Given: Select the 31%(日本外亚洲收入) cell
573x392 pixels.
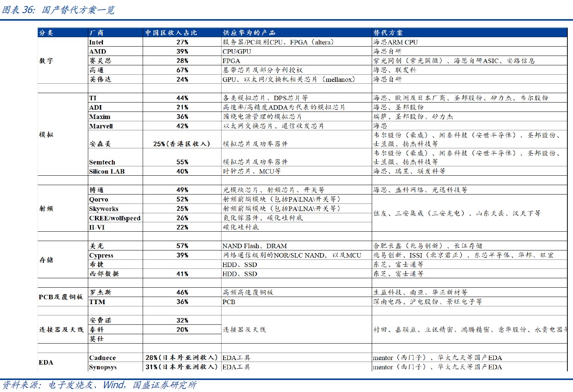Looking at the screenshot, I should (x=182, y=367).
